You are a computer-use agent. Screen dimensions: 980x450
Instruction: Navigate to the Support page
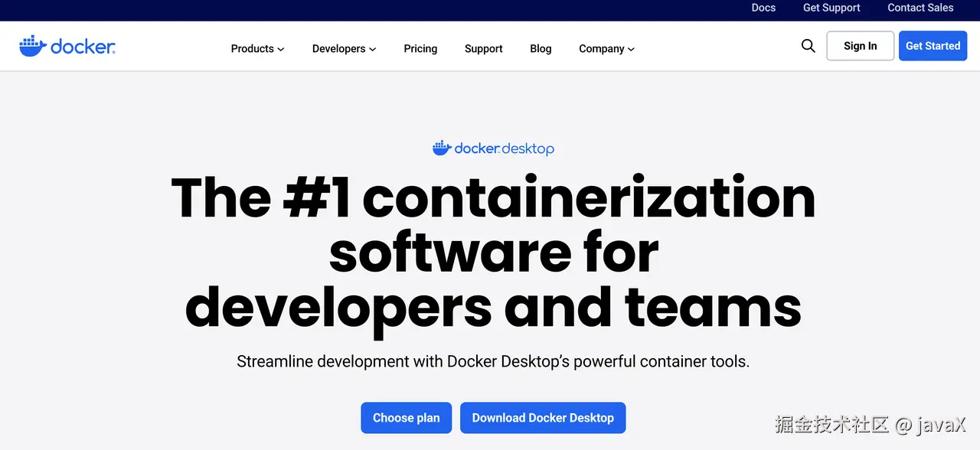pos(483,48)
